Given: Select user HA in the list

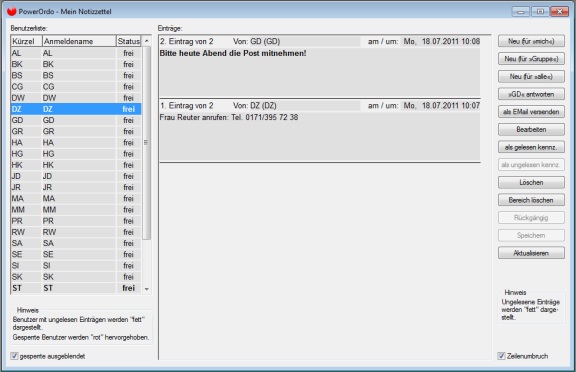Looking at the screenshot, I should pyautogui.click(x=76, y=142).
